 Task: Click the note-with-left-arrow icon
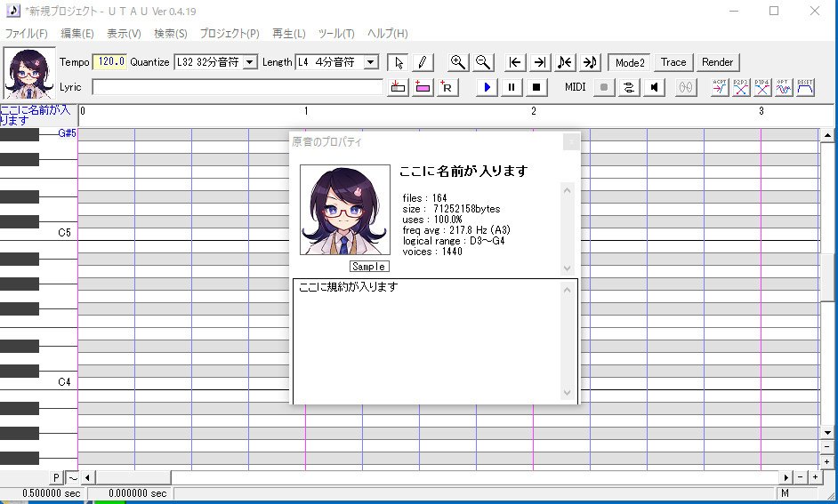565,62
